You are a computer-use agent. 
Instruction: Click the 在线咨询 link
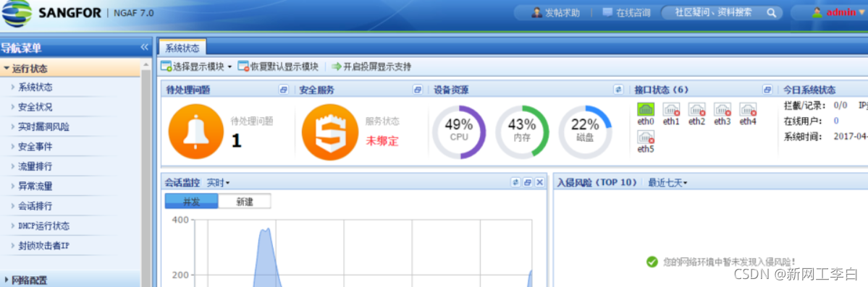[x=633, y=13]
